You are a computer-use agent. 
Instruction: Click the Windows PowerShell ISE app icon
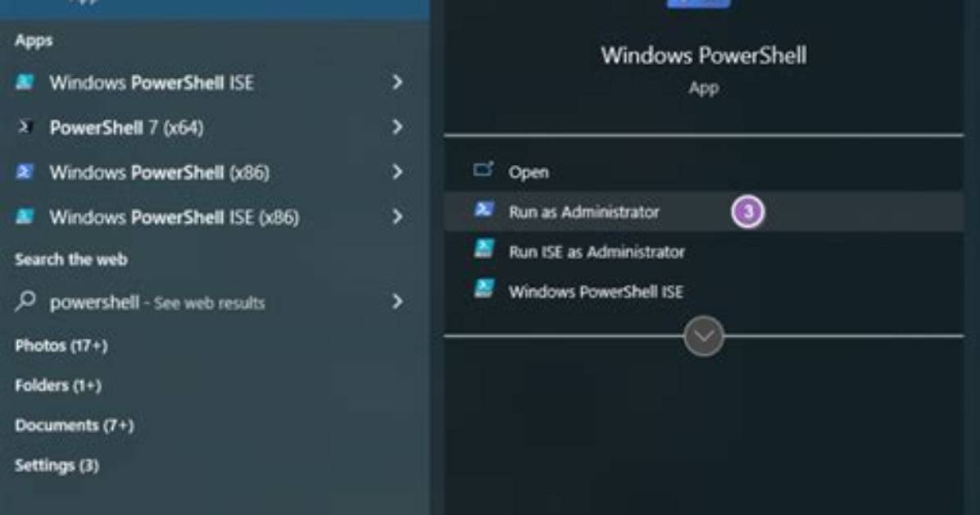point(25,82)
